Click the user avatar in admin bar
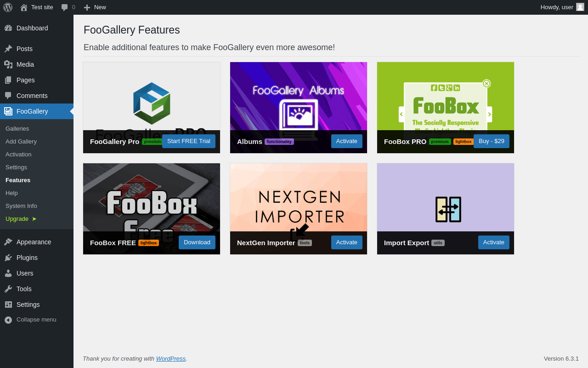588x368 pixels. (580, 7)
